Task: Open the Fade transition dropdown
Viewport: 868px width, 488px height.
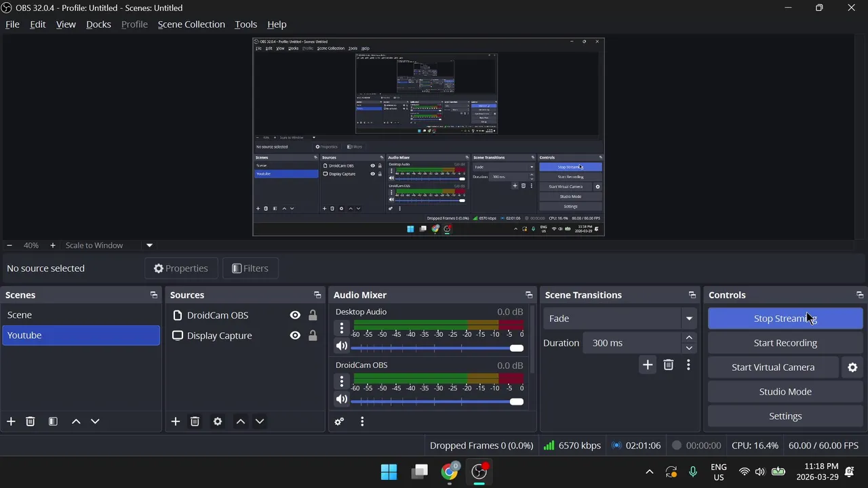Action: tap(620, 319)
